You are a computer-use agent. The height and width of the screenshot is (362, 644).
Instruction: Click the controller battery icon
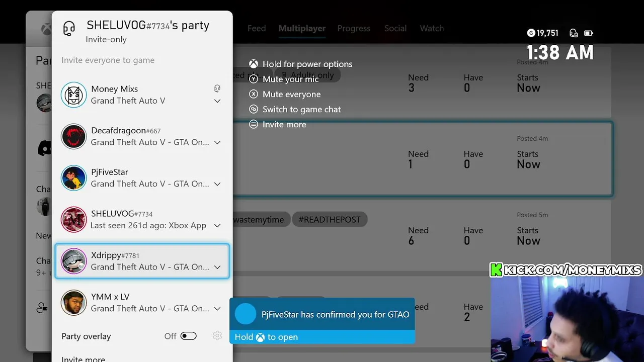(589, 33)
